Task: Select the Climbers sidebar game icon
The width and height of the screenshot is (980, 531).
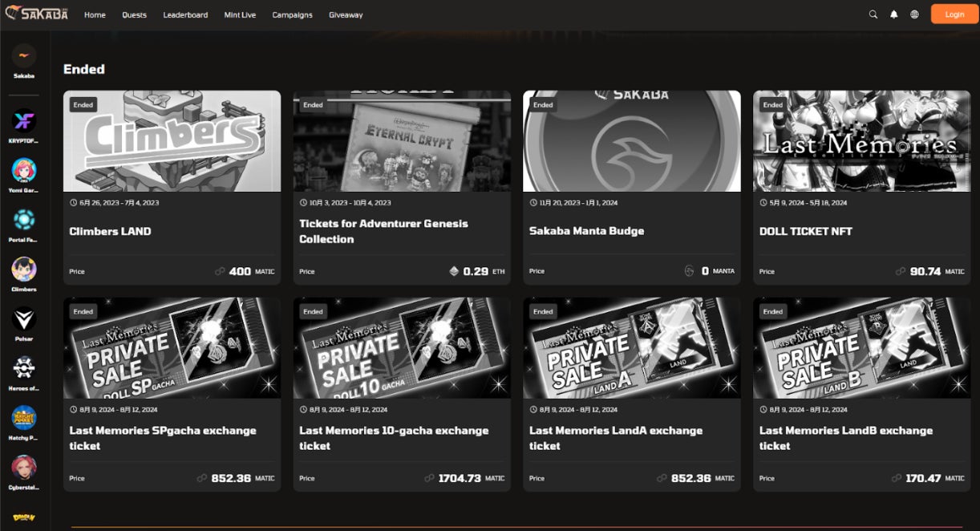Action: pyautogui.click(x=24, y=270)
